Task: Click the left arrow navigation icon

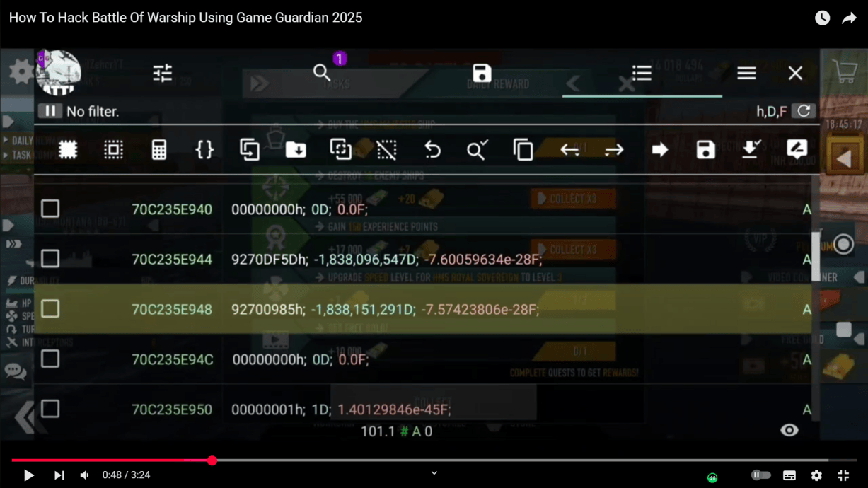Action: point(569,149)
